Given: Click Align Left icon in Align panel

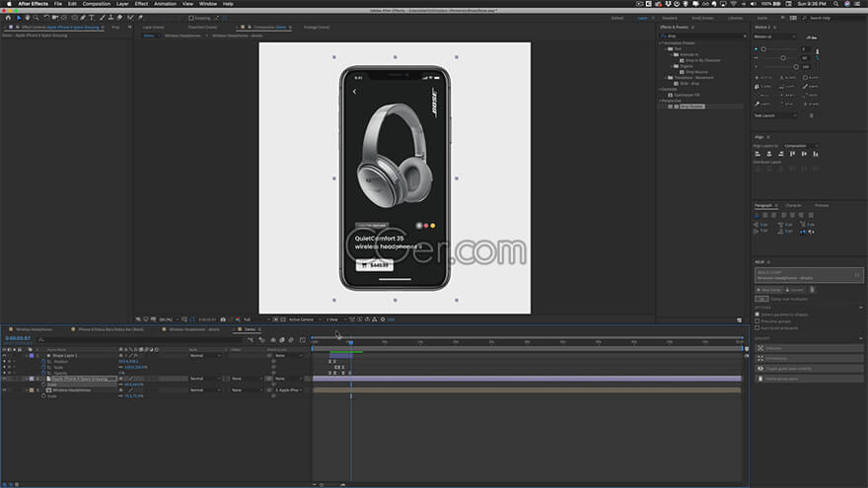Looking at the screenshot, I should 758,154.
